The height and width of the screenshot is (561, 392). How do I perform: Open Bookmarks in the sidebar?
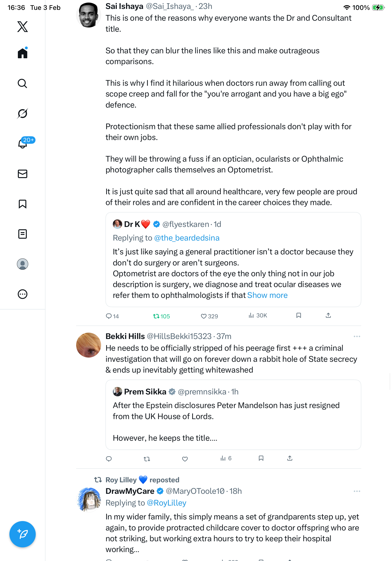click(x=23, y=204)
